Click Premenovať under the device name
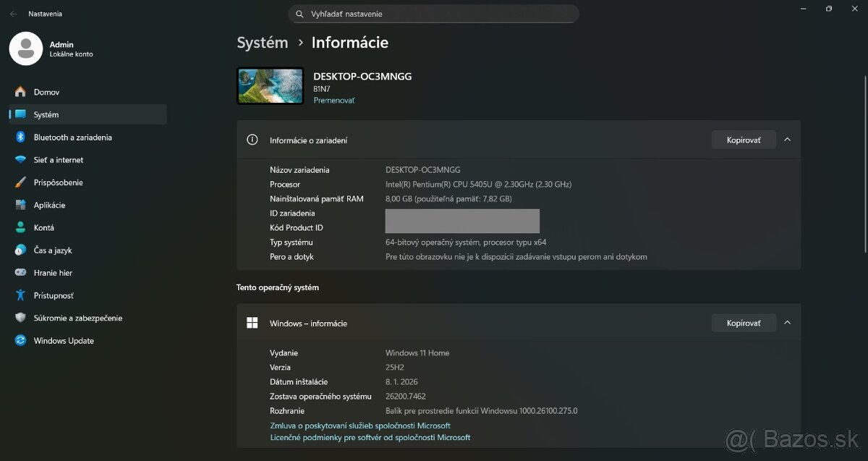The height and width of the screenshot is (461, 868). point(334,100)
